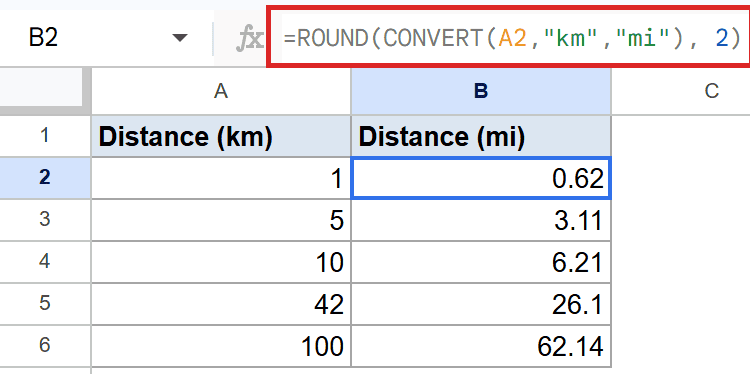Click cell containing 100

221,346
